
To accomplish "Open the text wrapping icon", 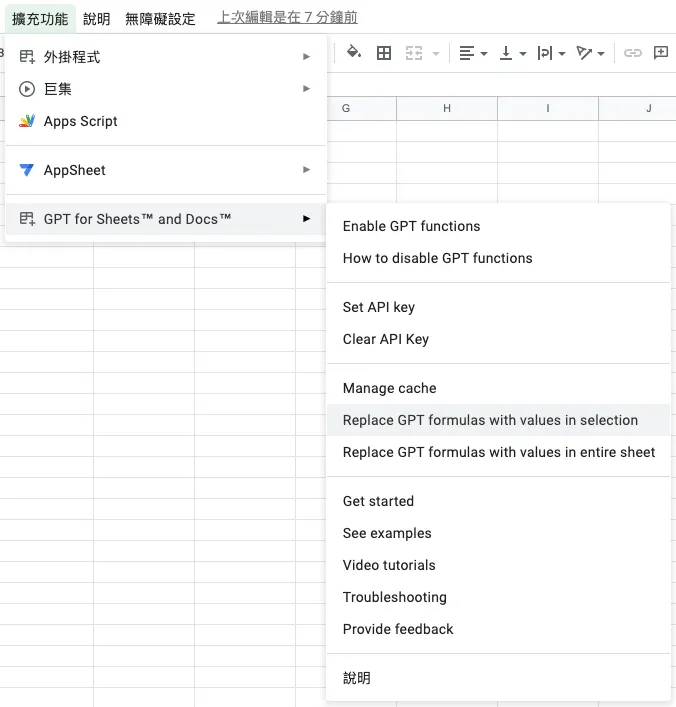I will click(545, 53).
